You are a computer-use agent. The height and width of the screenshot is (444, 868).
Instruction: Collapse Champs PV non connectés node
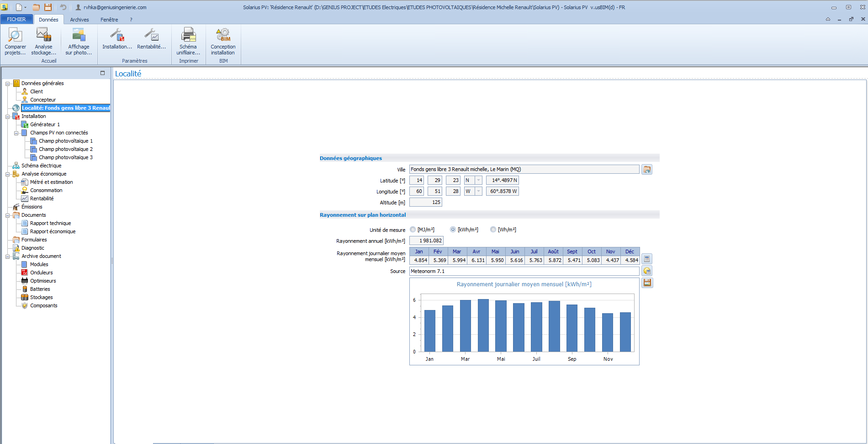tap(16, 133)
